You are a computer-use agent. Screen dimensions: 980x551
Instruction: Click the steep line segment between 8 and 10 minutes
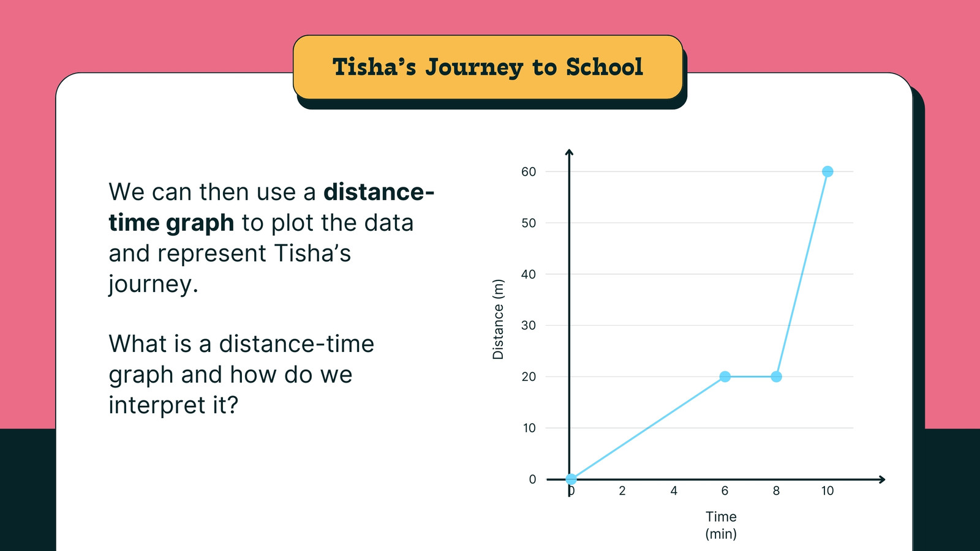(802, 274)
